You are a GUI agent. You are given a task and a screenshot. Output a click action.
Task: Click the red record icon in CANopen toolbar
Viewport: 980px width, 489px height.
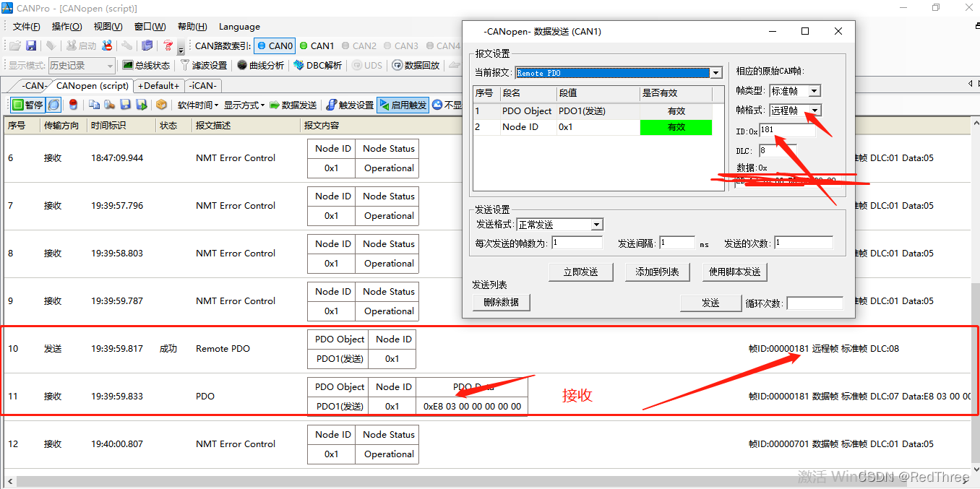73,105
